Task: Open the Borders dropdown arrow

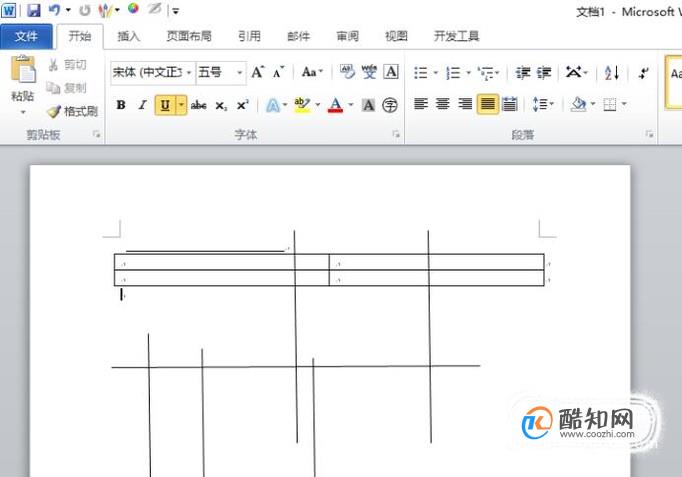Action: (624, 104)
